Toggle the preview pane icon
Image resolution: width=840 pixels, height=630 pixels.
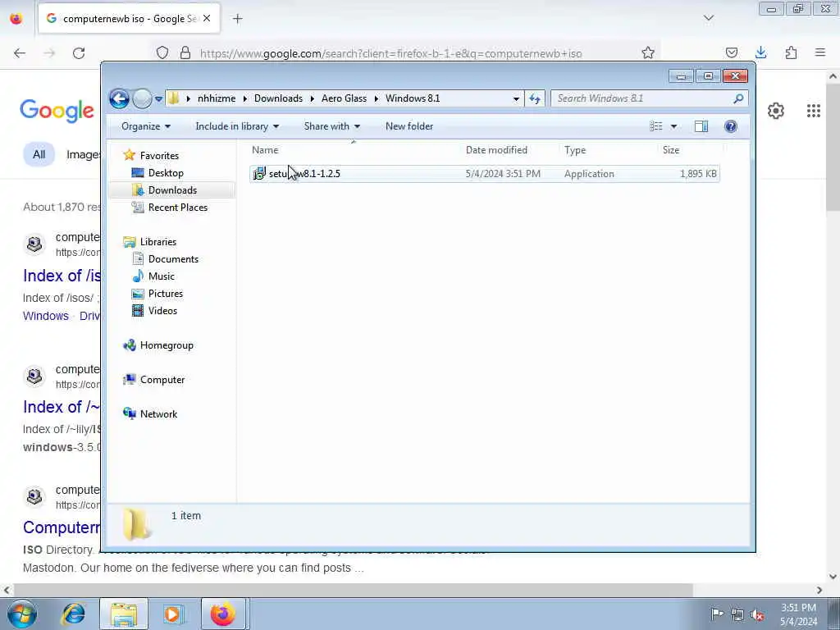701,126
